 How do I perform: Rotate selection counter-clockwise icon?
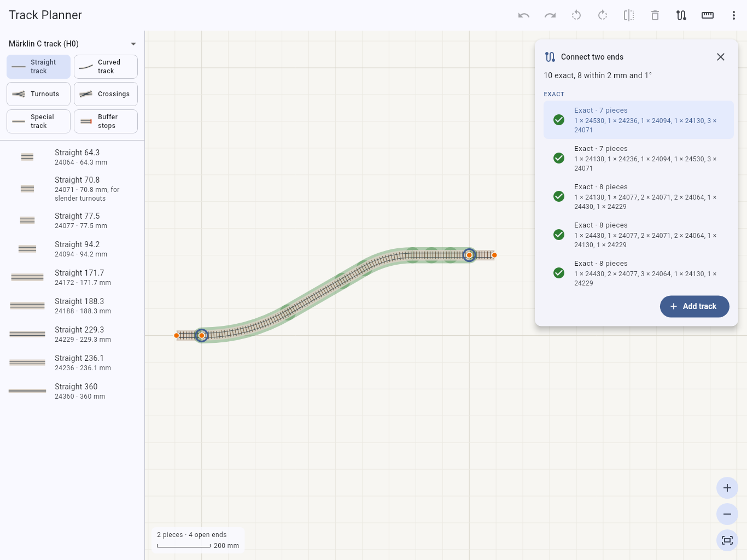(576, 15)
